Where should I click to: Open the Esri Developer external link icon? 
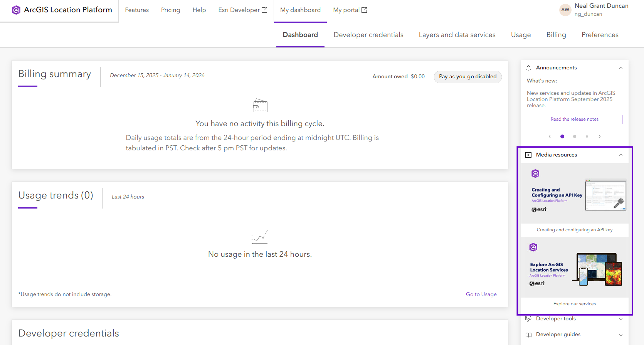[x=264, y=10]
